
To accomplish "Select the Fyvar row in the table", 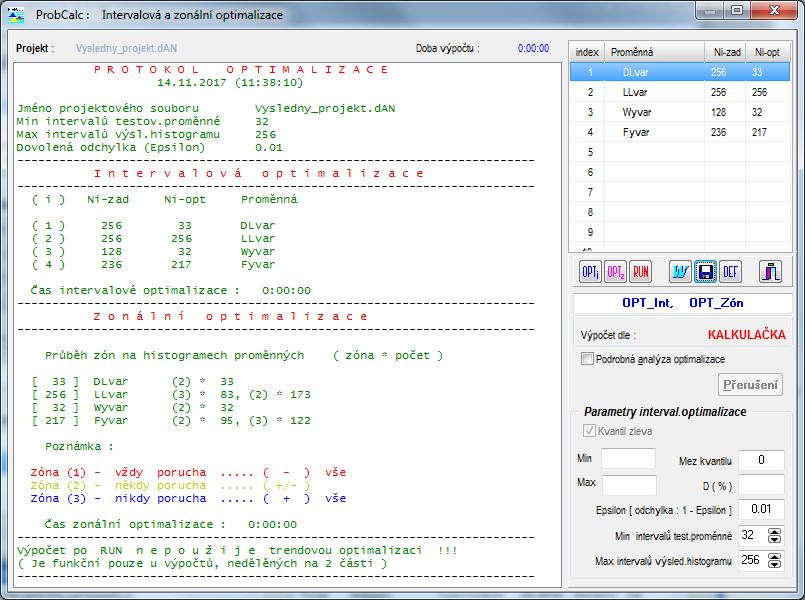I will tap(680, 132).
